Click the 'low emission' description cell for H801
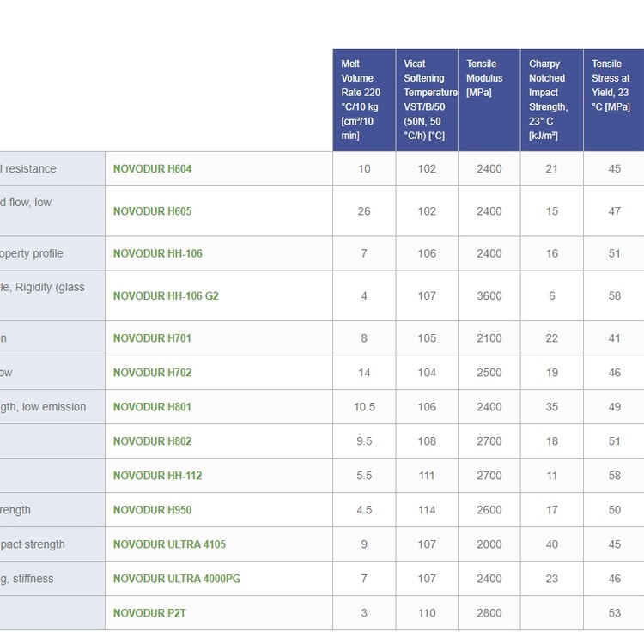644x644 pixels. click(x=52, y=407)
